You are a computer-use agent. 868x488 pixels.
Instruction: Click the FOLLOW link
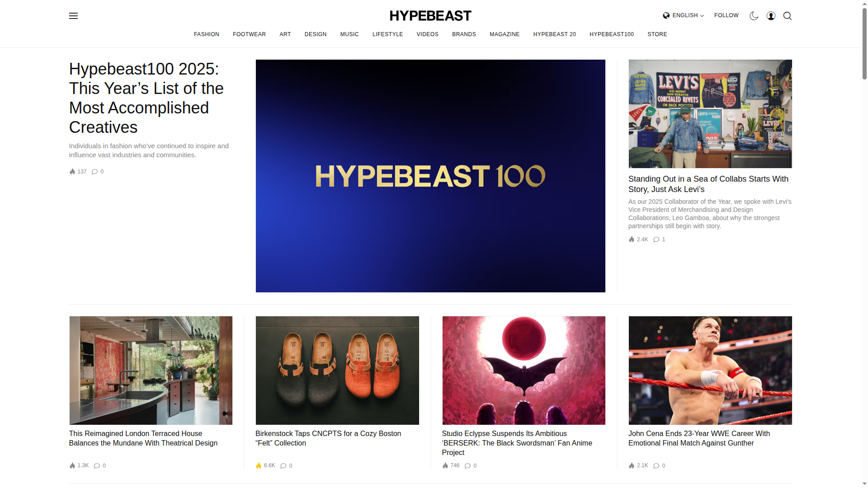click(x=726, y=15)
